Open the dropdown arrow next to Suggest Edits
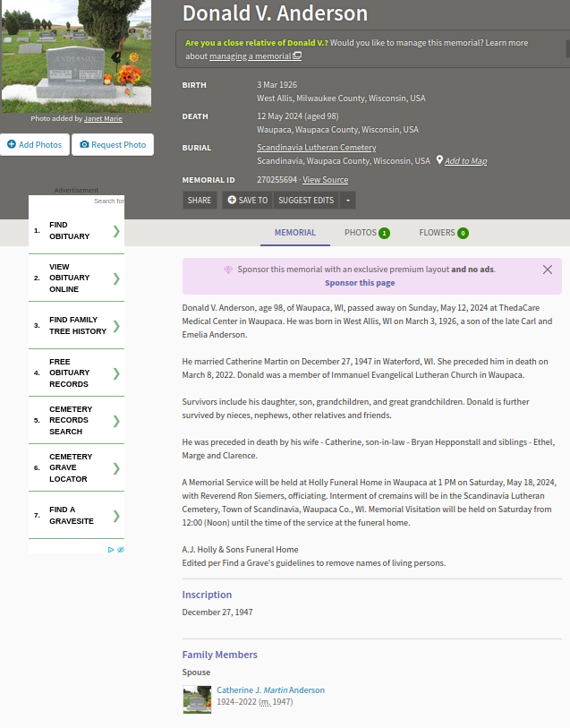 click(x=348, y=201)
